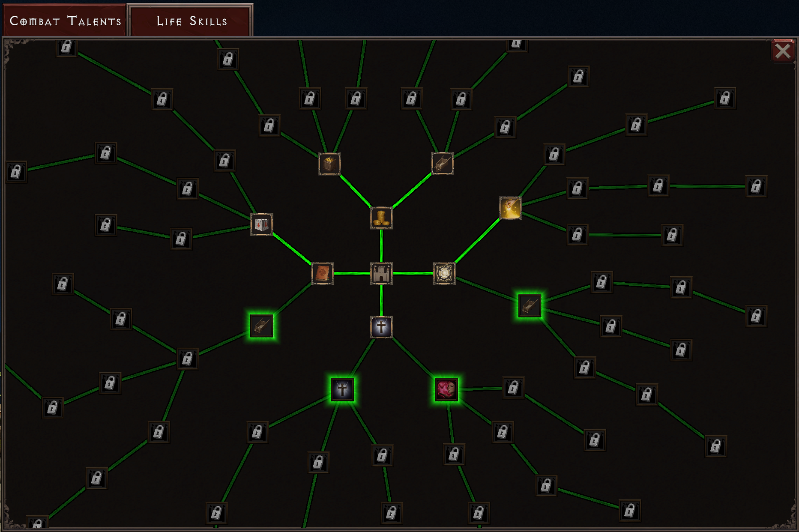
Task: Click locked node left of golden hand's lower branch
Action: (577, 234)
